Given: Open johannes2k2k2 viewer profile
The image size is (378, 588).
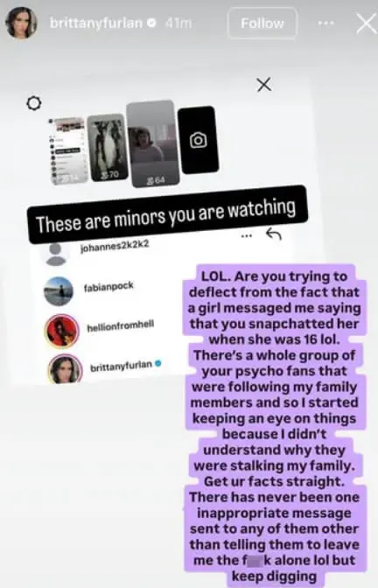Looking at the screenshot, I should pyautogui.click(x=115, y=245).
